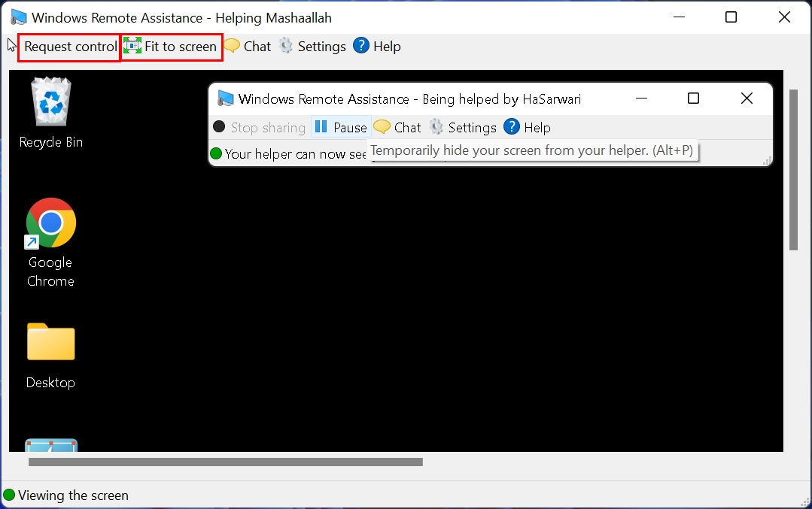The image size is (812, 509).
Task: Click the tooltip about hiding your screen
Action: point(534,150)
